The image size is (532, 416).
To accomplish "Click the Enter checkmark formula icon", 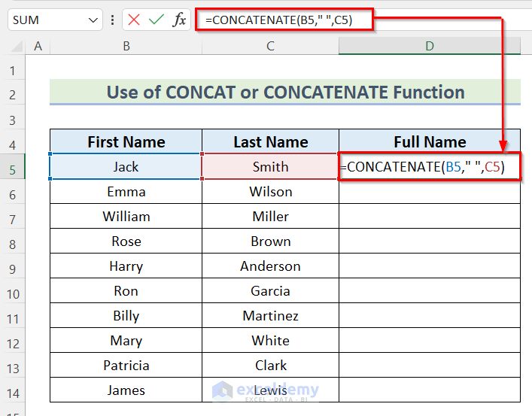I will (x=157, y=20).
